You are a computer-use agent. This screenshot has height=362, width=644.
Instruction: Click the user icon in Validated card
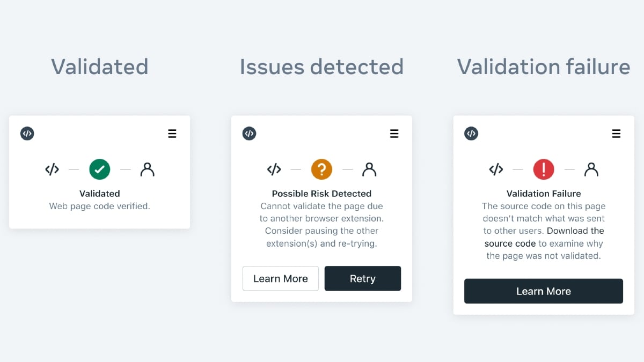coord(147,169)
